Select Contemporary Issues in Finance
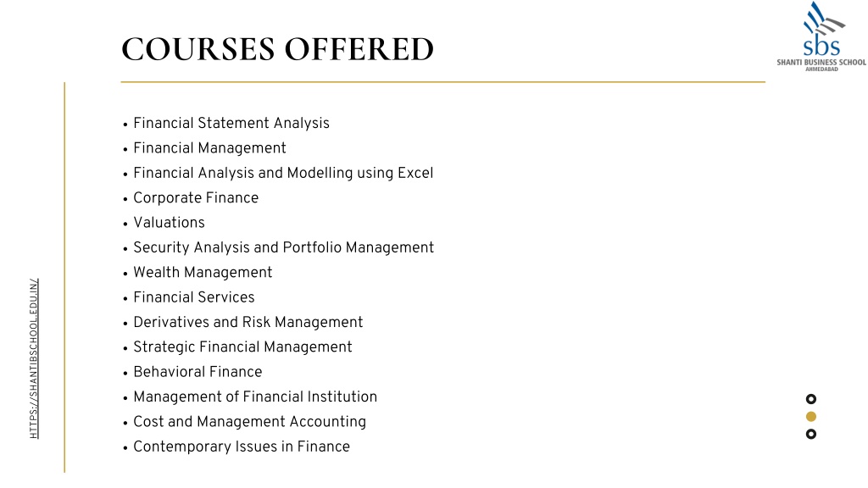Image resolution: width=868 pixels, height=488 pixels. [x=242, y=446]
